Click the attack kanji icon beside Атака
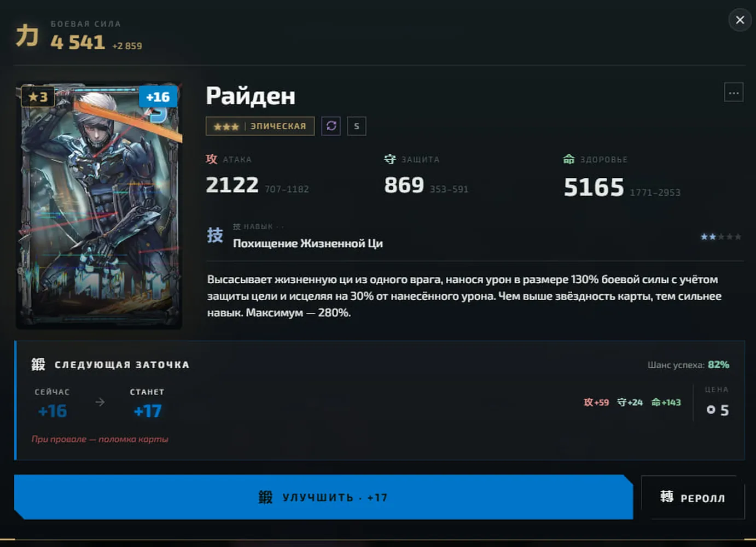Viewport: 756px width, 547px height. [x=212, y=159]
